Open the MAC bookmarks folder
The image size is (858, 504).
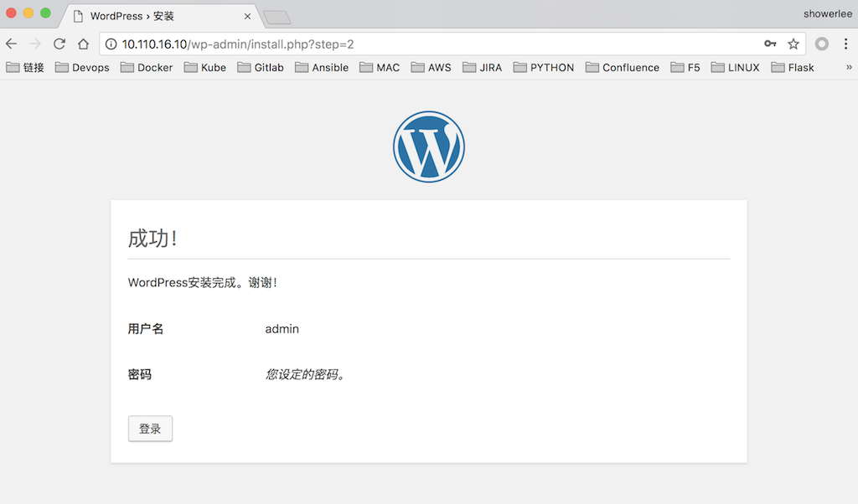point(380,67)
